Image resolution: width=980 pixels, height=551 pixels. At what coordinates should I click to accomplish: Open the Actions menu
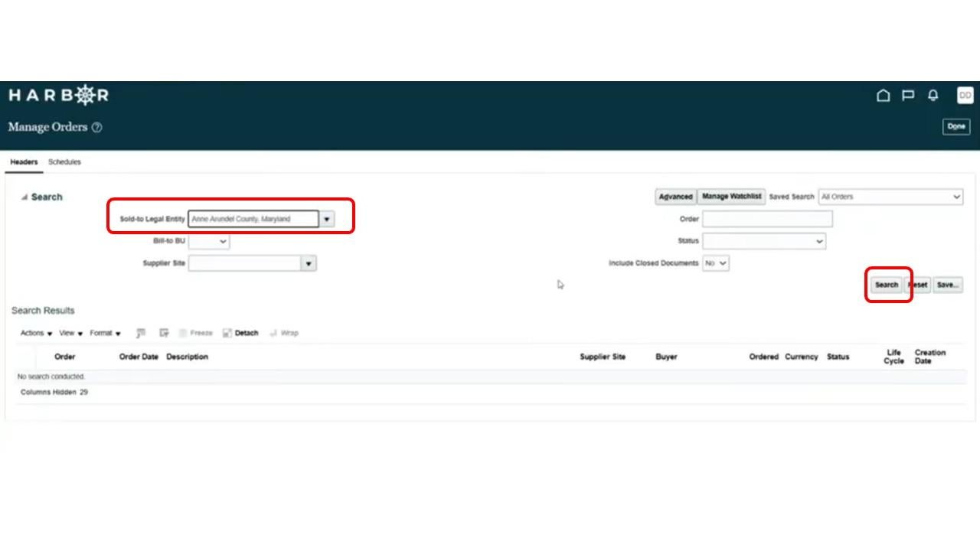tap(36, 333)
